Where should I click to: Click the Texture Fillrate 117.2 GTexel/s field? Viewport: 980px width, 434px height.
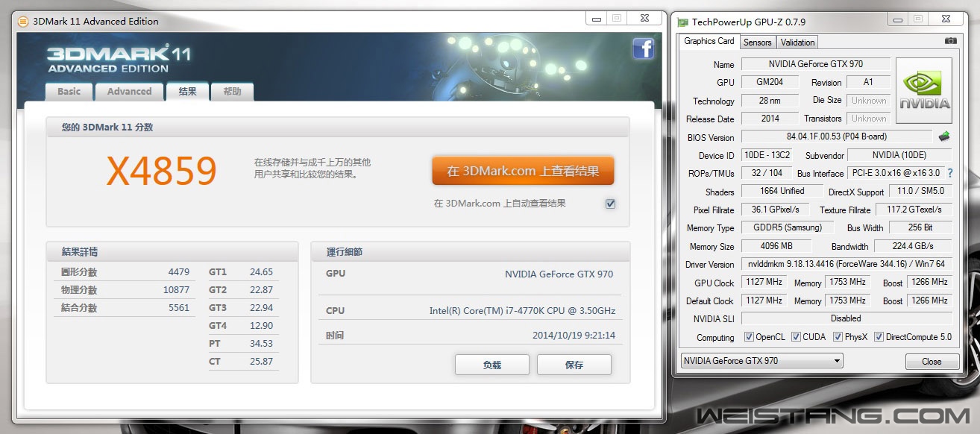914,210
